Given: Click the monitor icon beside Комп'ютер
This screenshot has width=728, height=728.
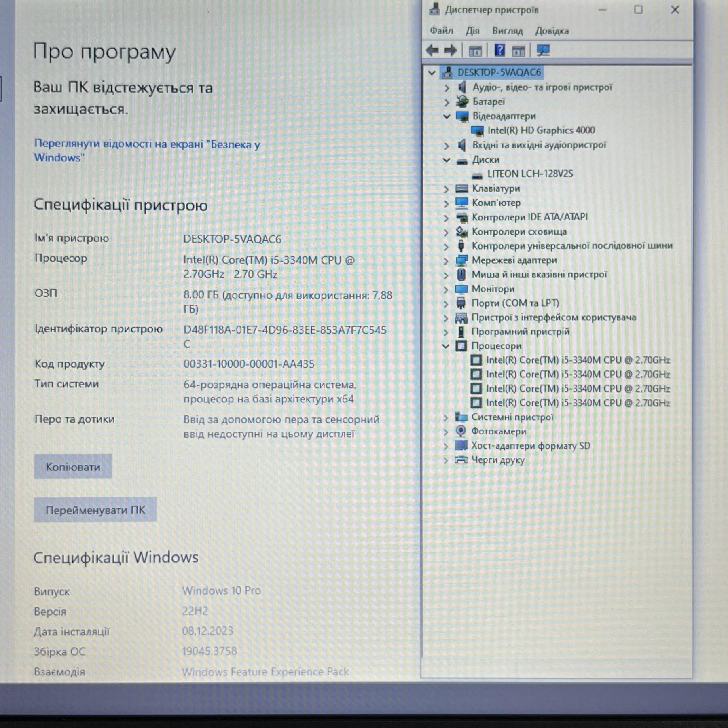Looking at the screenshot, I should [x=461, y=203].
